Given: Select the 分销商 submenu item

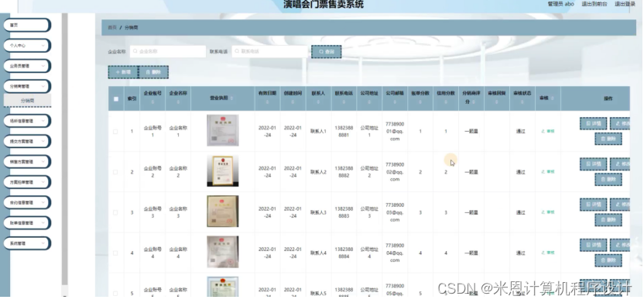Looking at the screenshot, I should pyautogui.click(x=28, y=100).
